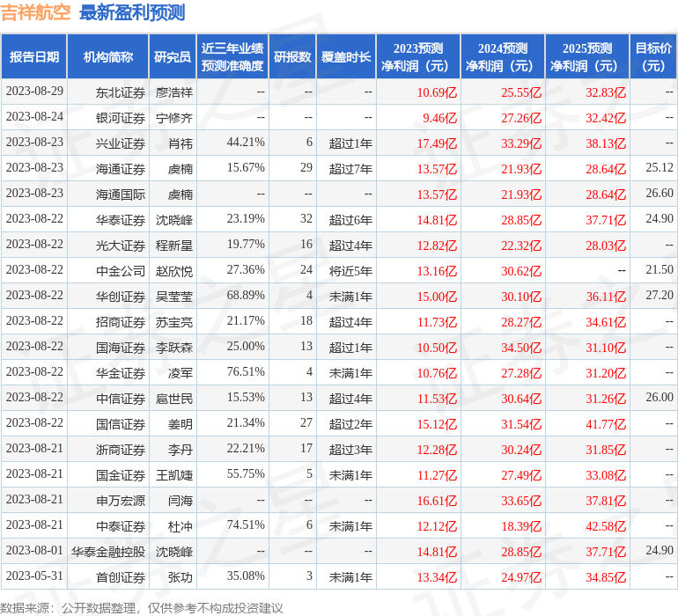Click the date 2023-08-24

click(34, 117)
